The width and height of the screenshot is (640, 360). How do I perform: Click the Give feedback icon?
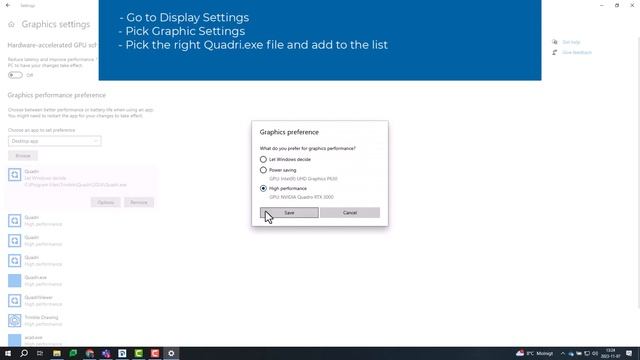coord(554,53)
